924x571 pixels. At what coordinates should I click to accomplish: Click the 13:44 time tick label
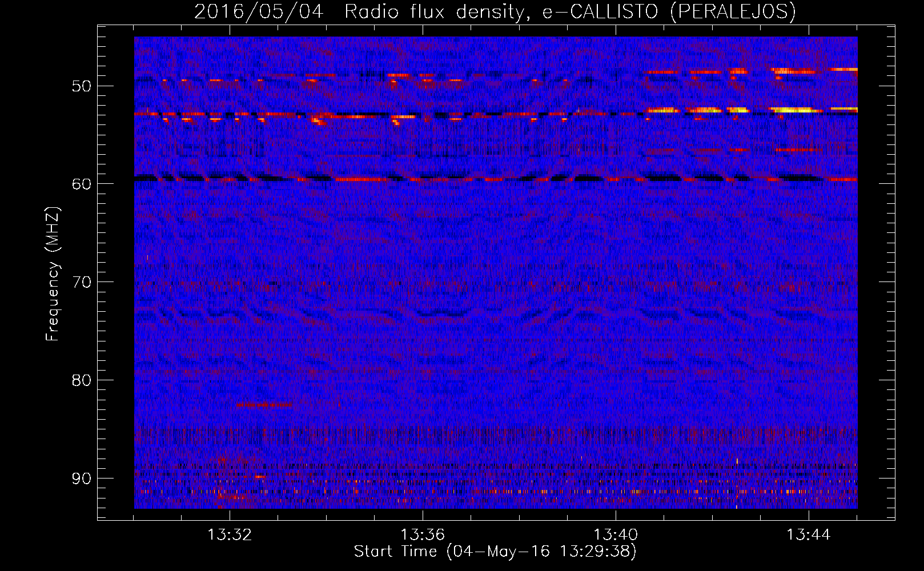click(x=809, y=535)
